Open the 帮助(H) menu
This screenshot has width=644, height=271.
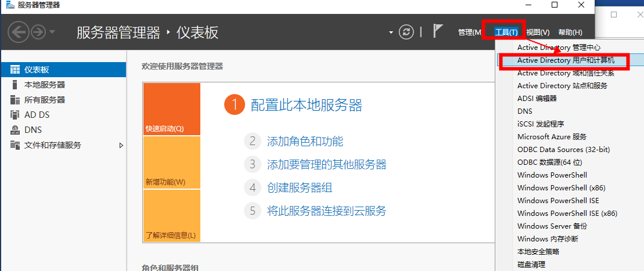coord(570,32)
